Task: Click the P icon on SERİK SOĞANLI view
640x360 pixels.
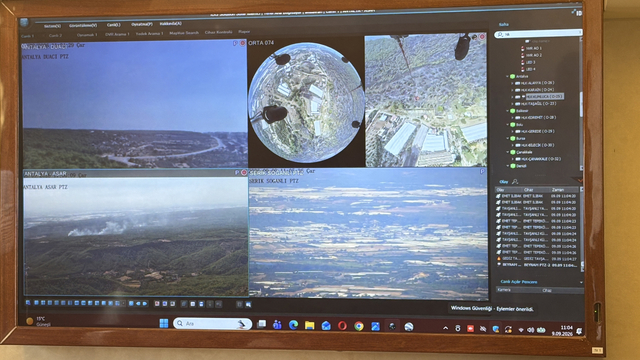Action: coord(482,172)
